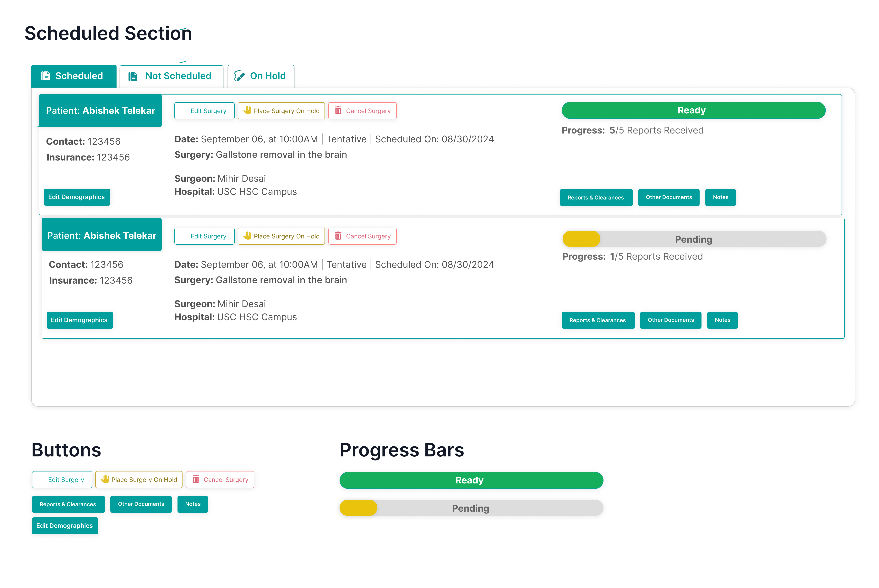
Task: Click Notes in the Buttons section
Action: (193, 504)
